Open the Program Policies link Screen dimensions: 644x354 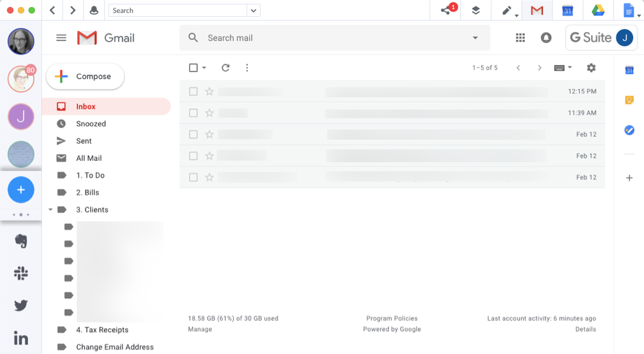(392, 318)
